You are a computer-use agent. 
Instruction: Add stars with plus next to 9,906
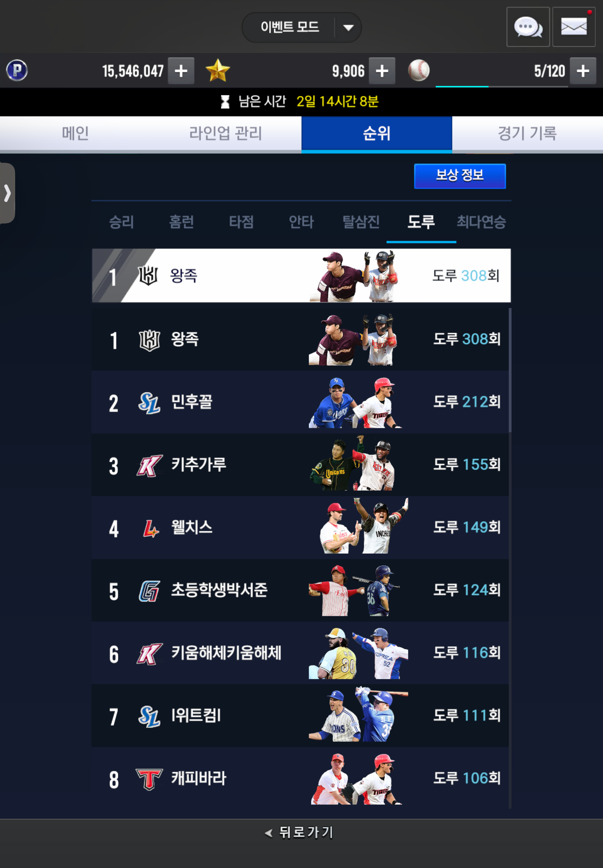pos(382,71)
